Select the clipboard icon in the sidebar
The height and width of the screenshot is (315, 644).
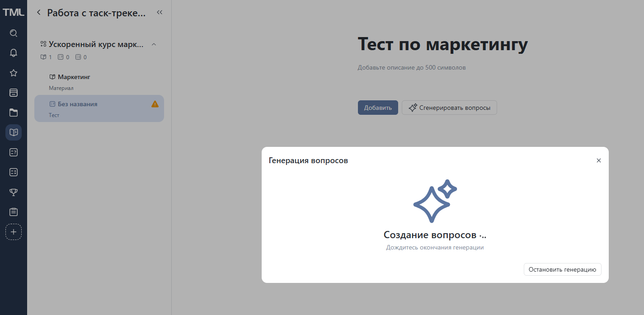[14, 212]
